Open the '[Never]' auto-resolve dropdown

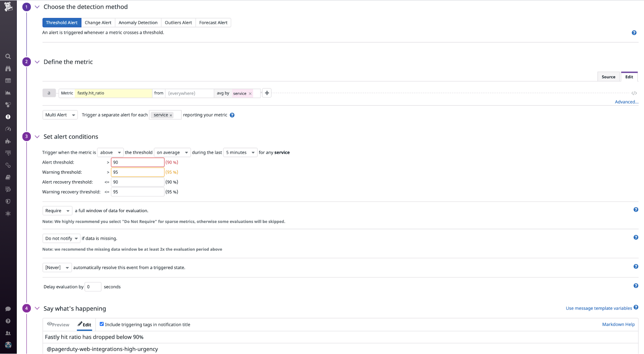tap(57, 267)
